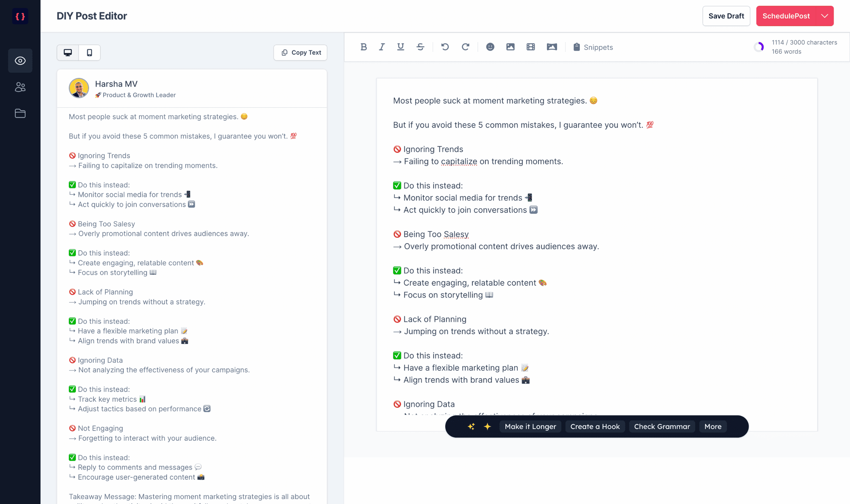
Task: Click the character count progress ring
Action: pyautogui.click(x=759, y=47)
